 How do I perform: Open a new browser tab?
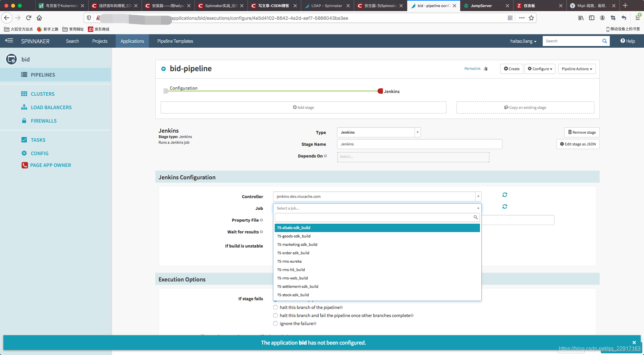[625, 5]
